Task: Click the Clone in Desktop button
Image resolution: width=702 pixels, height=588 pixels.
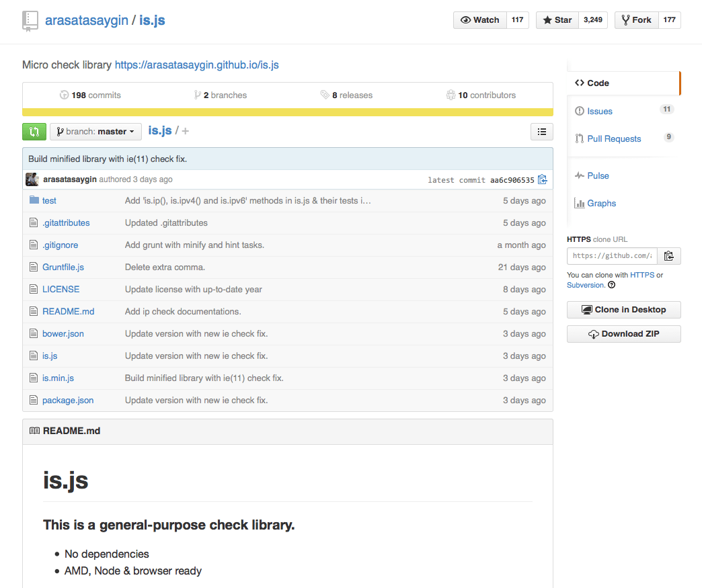Action: [623, 310]
